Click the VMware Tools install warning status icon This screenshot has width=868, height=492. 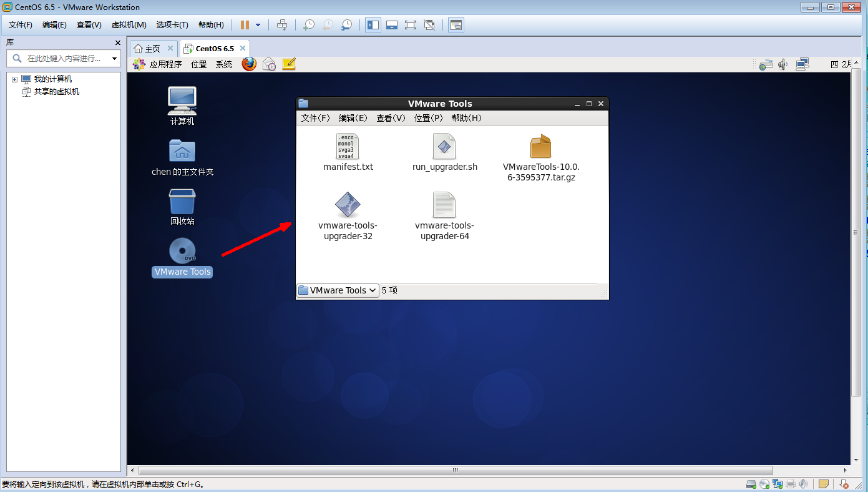coord(843,484)
